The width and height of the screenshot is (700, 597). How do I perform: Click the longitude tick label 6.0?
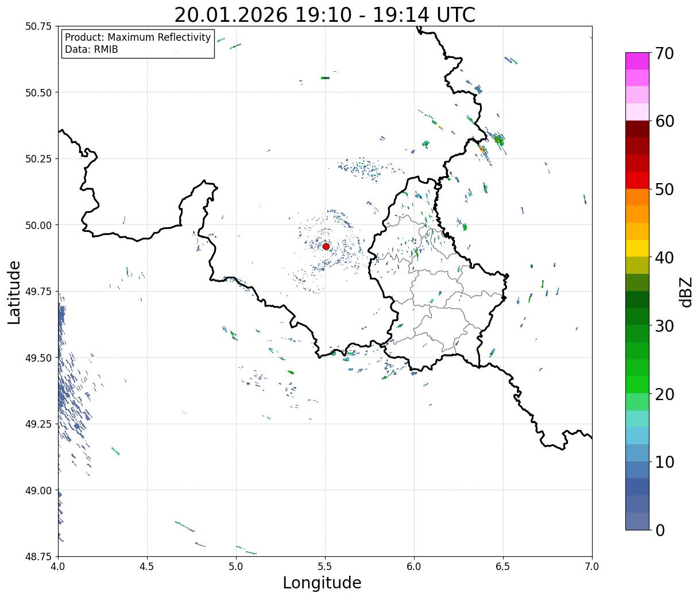pos(414,567)
